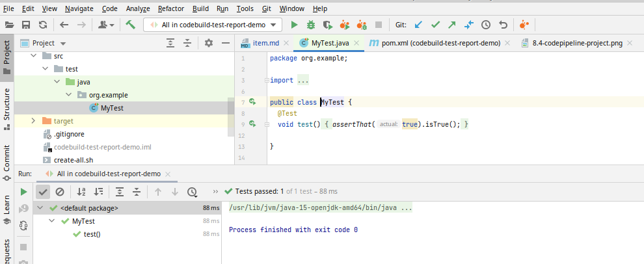
Task: Click the green Run button in main toolbar
Action: click(294, 25)
